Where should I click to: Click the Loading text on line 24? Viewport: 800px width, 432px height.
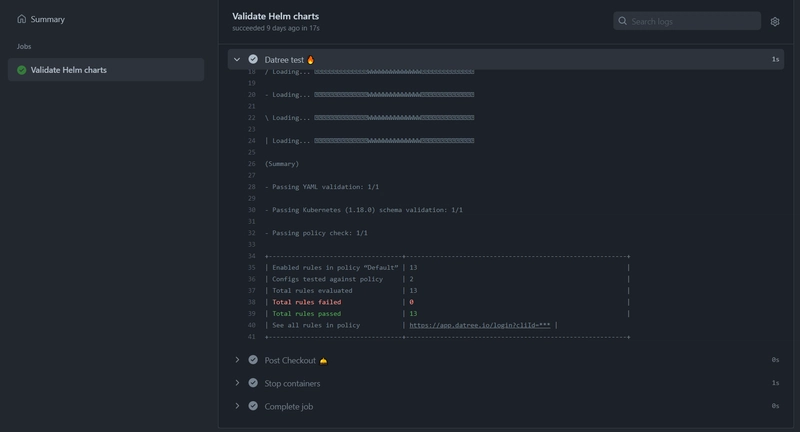click(291, 141)
